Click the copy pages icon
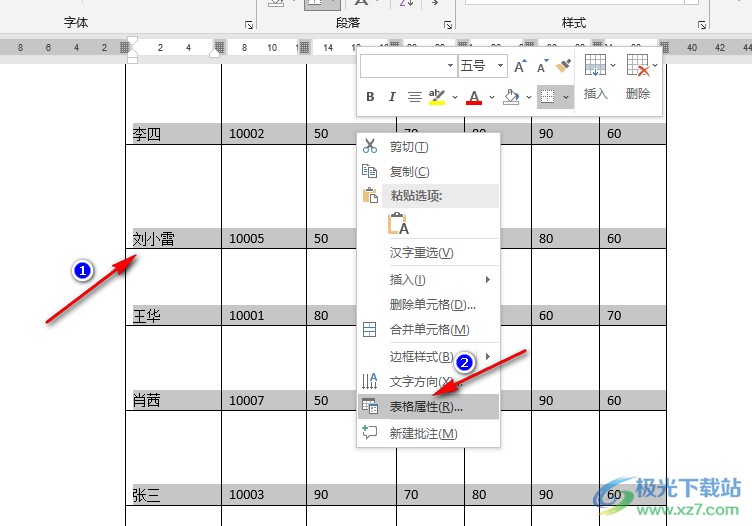The height and width of the screenshot is (526, 752). click(369, 171)
